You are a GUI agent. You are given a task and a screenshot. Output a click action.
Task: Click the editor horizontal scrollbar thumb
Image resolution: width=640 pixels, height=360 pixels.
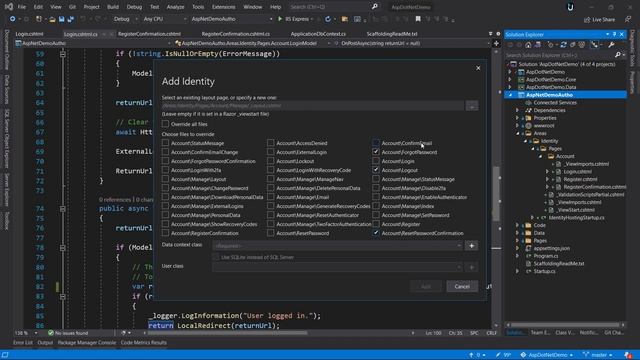[x=227, y=333]
